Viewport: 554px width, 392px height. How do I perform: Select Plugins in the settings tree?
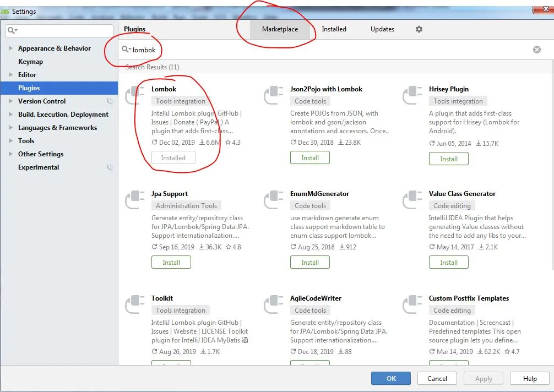click(x=59, y=88)
